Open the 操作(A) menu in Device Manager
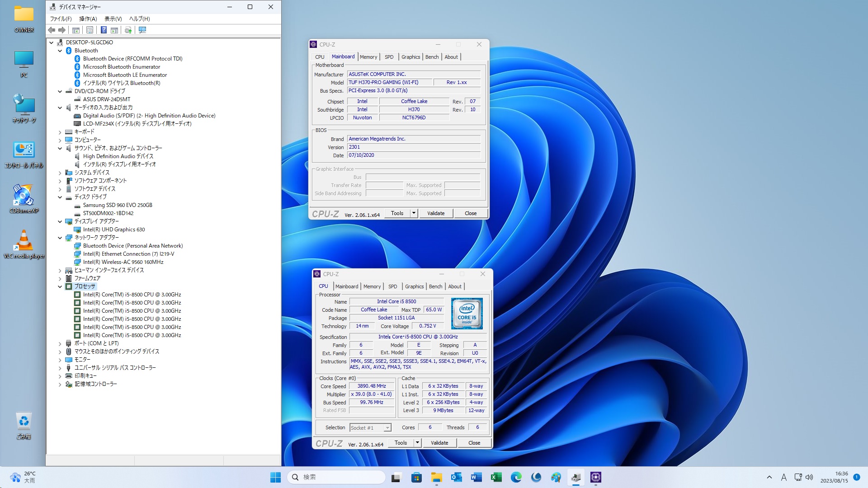 tap(88, 19)
